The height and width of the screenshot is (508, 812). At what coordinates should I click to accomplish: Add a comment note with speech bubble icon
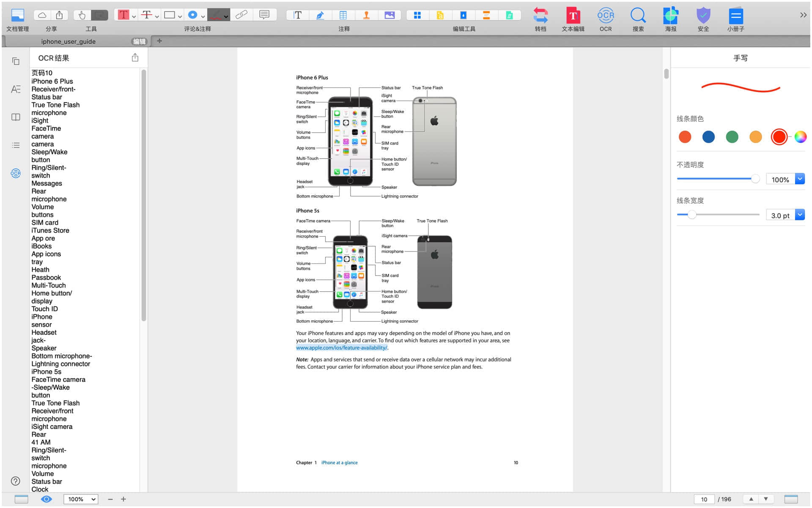[264, 15]
